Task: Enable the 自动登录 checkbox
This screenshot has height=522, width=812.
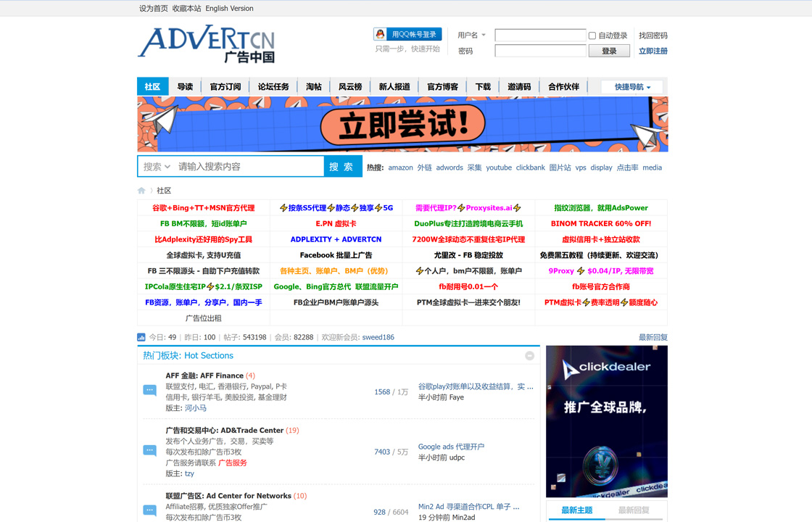Action: tap(592, 36)
